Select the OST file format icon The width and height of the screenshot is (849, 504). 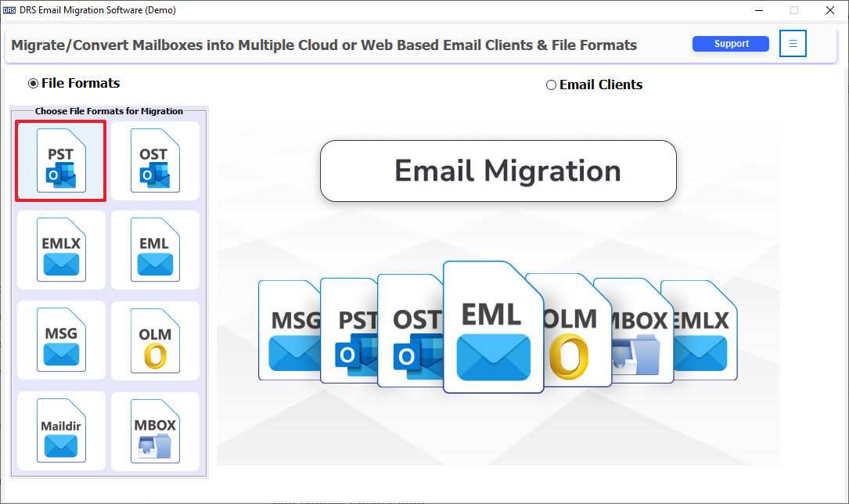click(156, 160)
